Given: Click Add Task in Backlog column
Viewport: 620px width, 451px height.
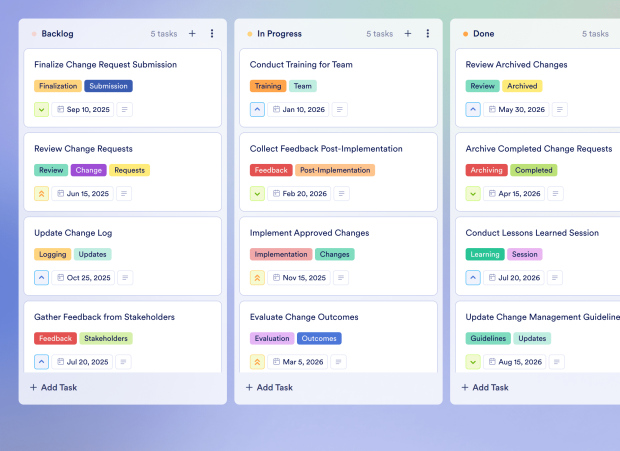Looking at the screenshot, I should pos(54,387).
